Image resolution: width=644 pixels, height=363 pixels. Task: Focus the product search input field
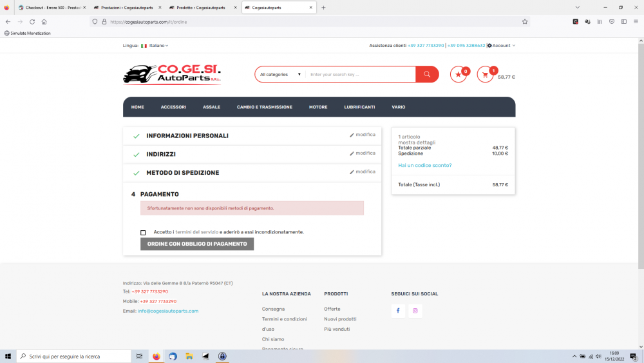pyautogui.click(x=361, y=74)
